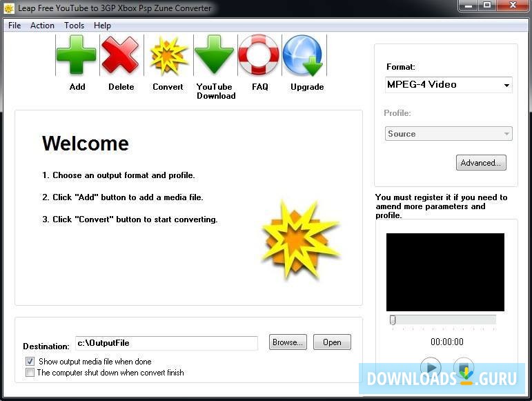This screenshot has width=532, height=401.
Task: Click the preview seek slider handle
Action: [393, 320]
